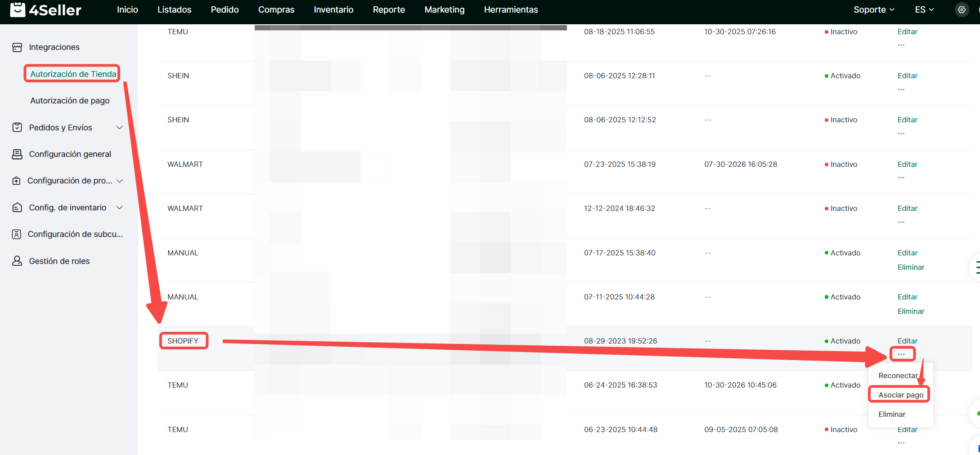Click the Configuración general icon
This screenshot has width=980, height=455.
(17, 154)
